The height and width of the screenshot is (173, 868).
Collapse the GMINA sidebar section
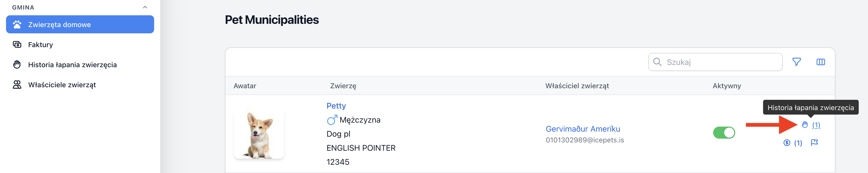coord(145,8)
